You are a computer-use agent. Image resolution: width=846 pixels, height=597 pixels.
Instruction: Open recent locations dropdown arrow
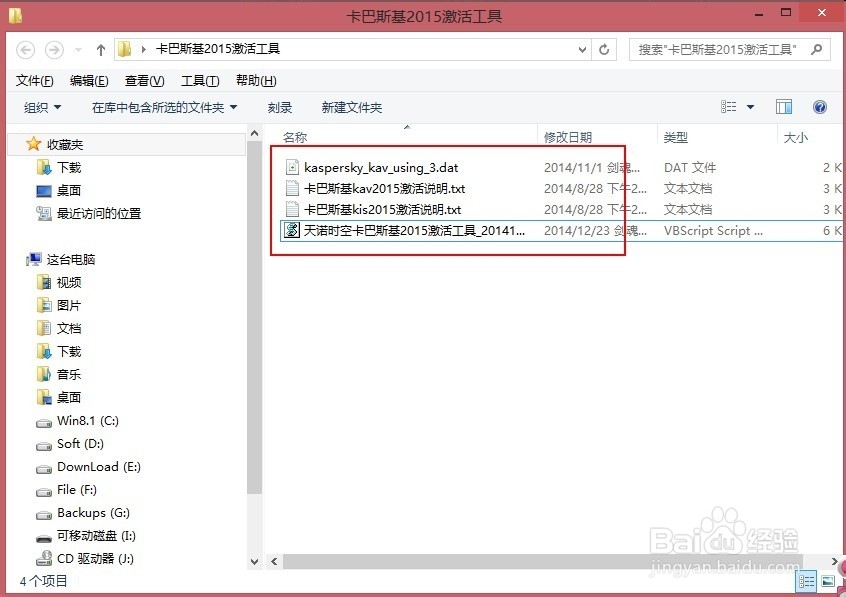click(x=78, y=50)
